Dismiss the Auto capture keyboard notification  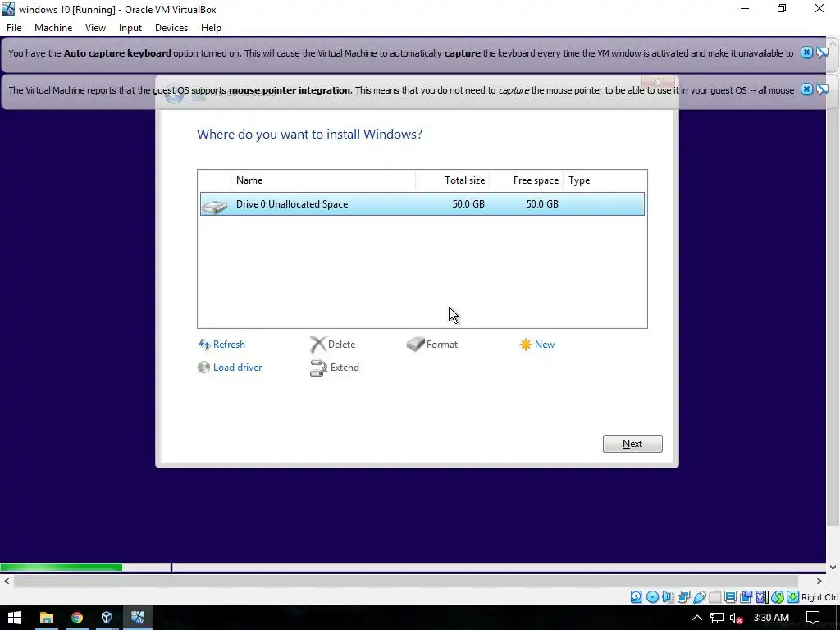[806, 52]
